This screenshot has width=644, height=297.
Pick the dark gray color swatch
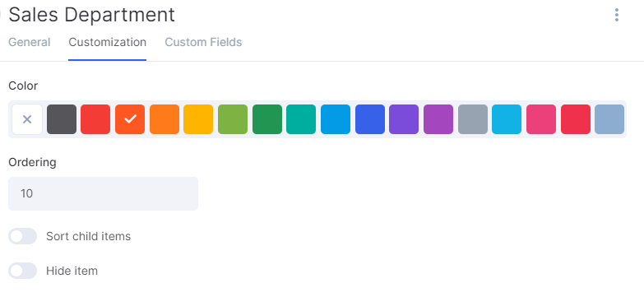click(x=62, y=119)
